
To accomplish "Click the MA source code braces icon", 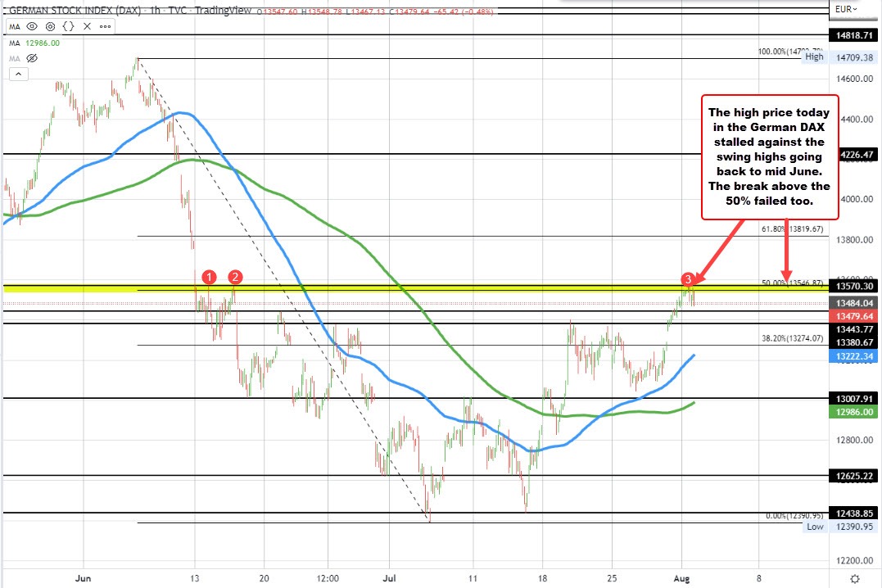I will pyautogui.click(x=68, y=26).
